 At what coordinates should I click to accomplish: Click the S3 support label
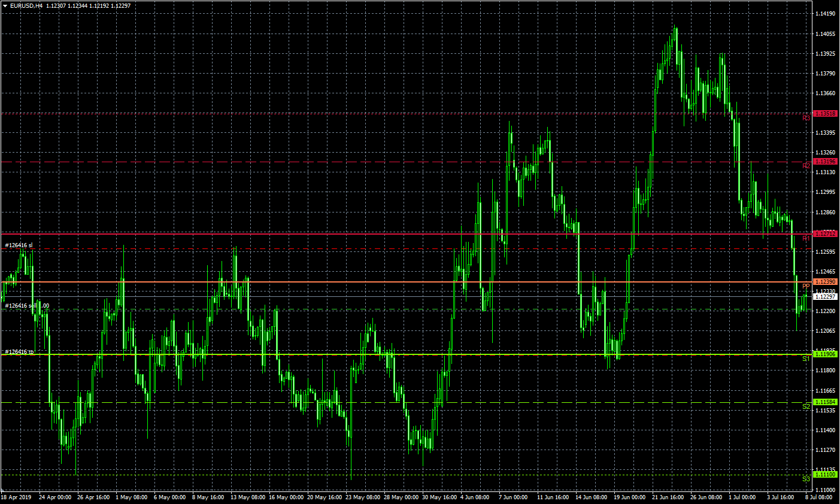(806, 479)
